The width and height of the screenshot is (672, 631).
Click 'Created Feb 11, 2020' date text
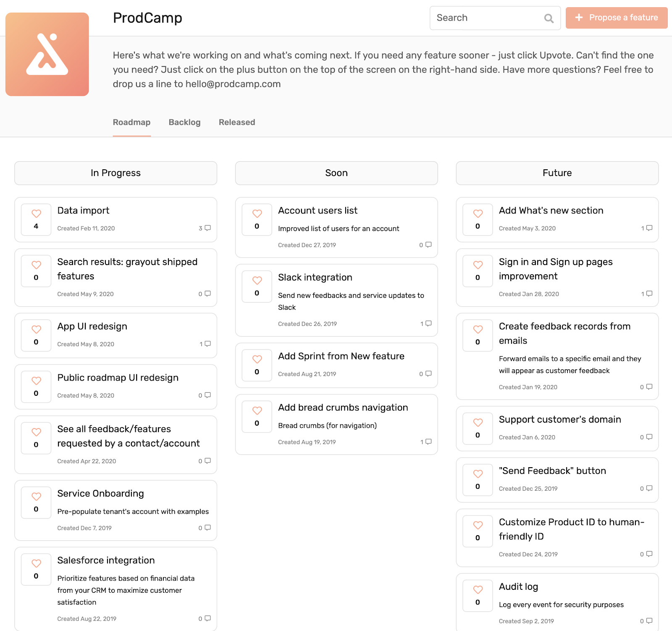click(86, 228)
